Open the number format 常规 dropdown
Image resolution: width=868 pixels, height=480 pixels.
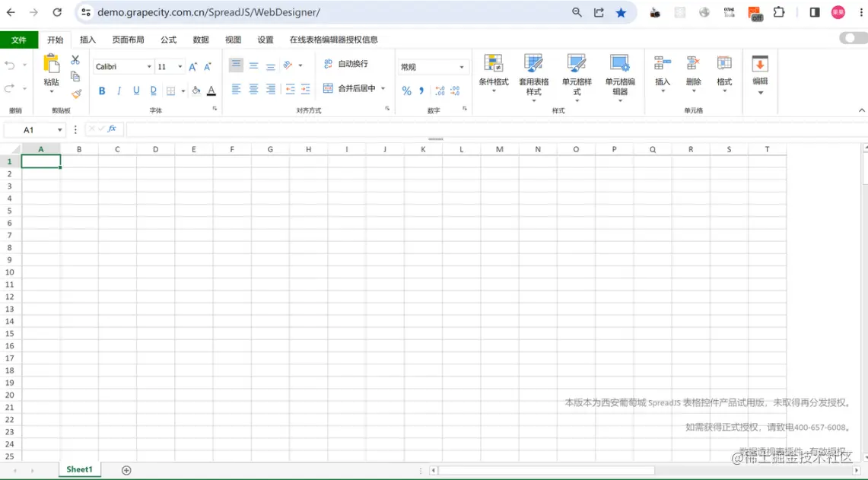point(462,68)
